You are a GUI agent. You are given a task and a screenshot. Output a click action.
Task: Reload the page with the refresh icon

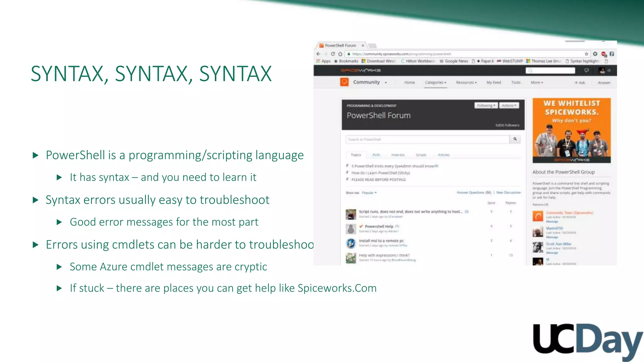click(x=333, y=54)
